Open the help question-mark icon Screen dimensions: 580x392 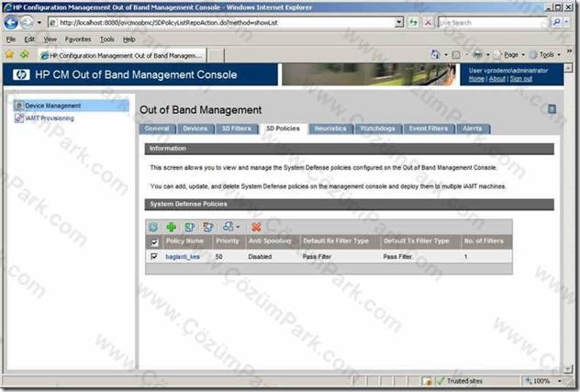[x=552, y=109]
